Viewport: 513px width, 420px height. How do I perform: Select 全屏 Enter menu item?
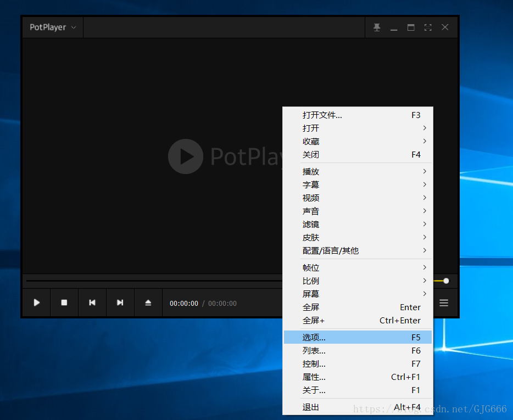358,307
